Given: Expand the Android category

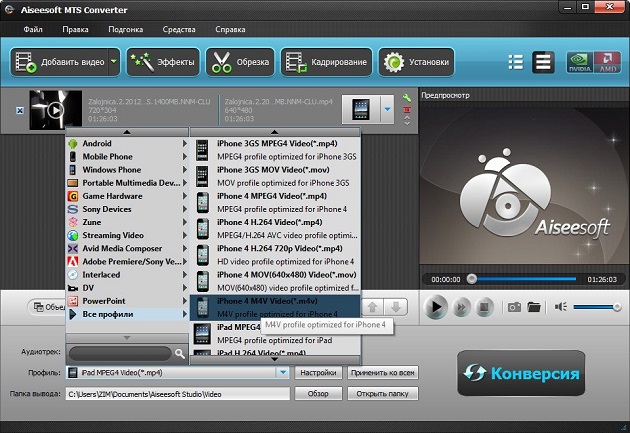Looking at the screenshot, I should click(127, 143).
